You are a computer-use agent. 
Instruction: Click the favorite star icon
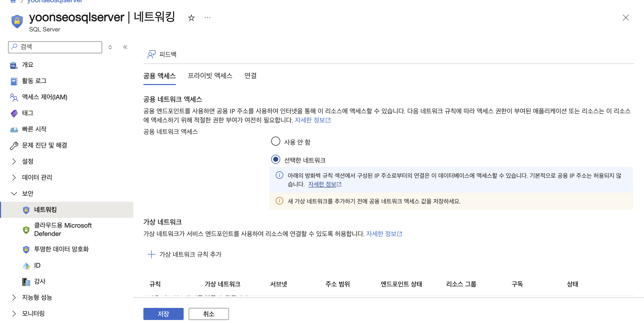(191, 18)
